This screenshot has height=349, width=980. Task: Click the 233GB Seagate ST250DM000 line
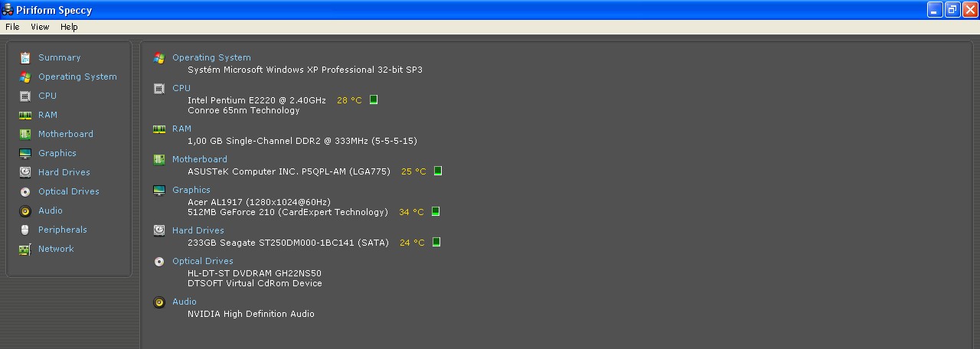pos(288,243)
